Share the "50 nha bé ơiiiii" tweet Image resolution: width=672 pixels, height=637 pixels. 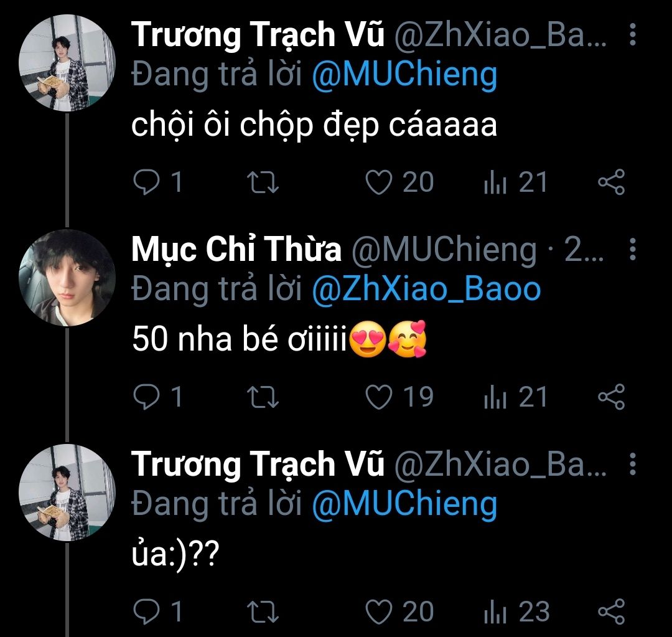pos(610,397)
